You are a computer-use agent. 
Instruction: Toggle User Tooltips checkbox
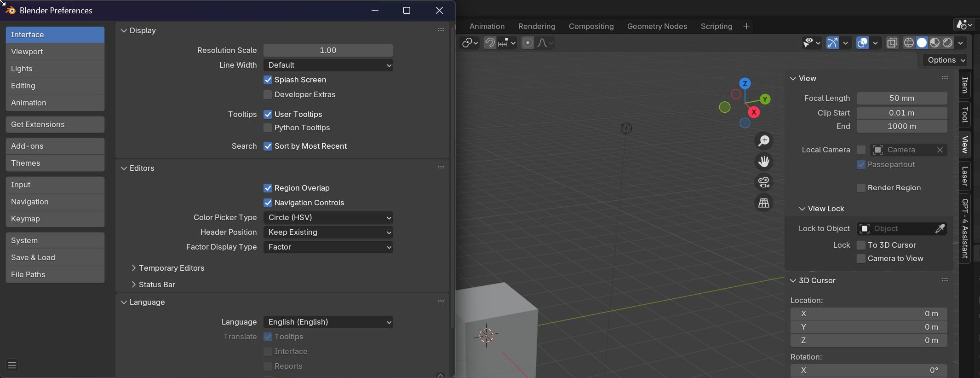pyautogui.click(x=268, y=114)
